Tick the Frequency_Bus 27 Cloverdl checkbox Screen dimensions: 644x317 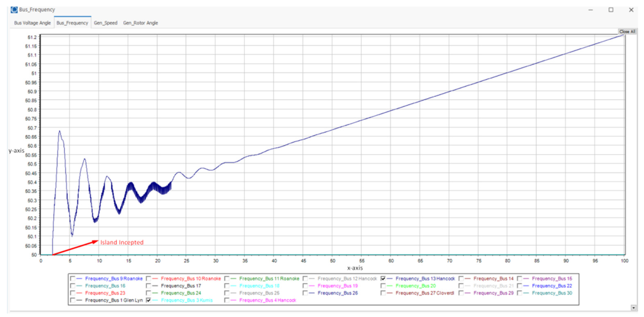[383, 293]
